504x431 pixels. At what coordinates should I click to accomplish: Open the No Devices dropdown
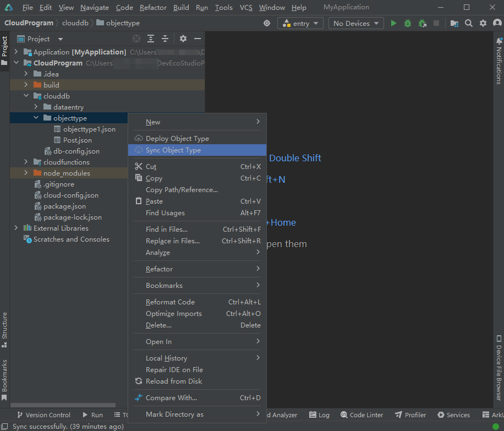356,23
